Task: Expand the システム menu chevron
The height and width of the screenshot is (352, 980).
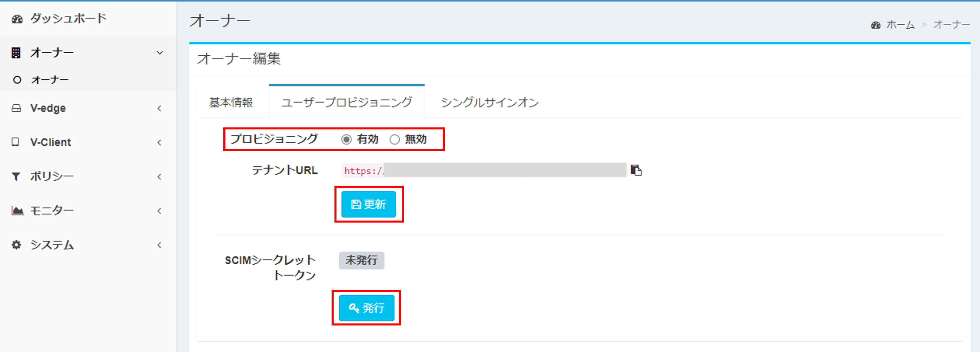Action: tap(159, 245)
